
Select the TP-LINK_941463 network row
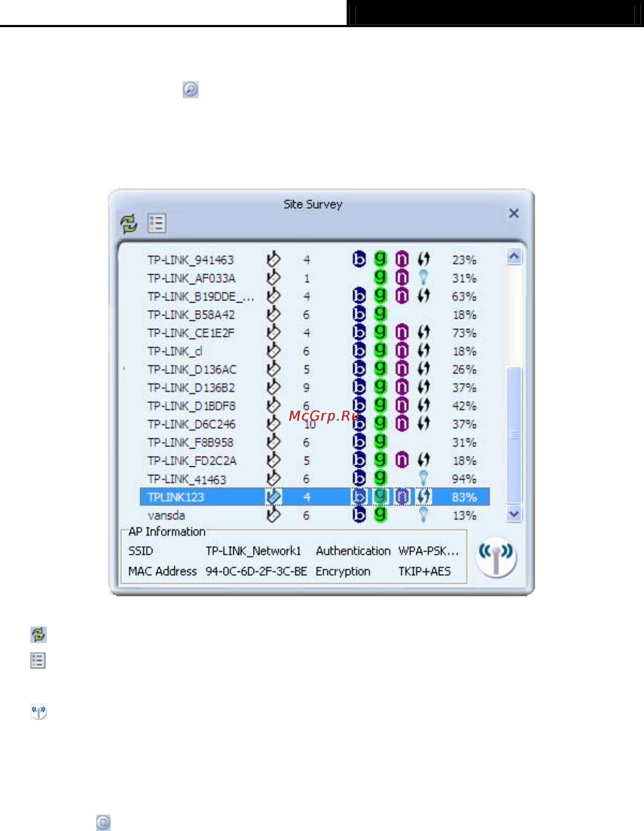pos(315,260)
